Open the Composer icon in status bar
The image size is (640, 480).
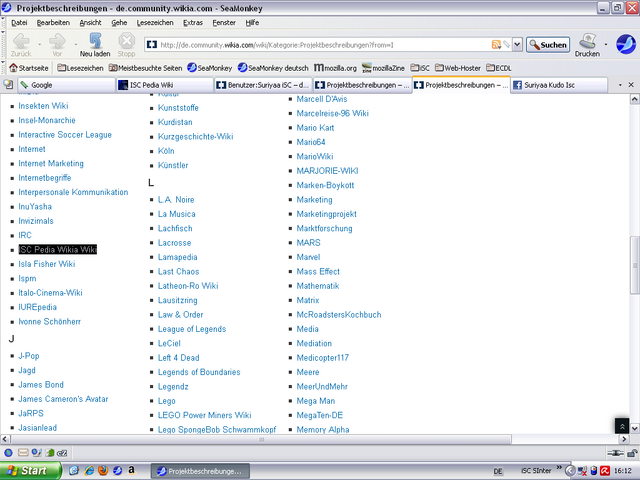37,453
